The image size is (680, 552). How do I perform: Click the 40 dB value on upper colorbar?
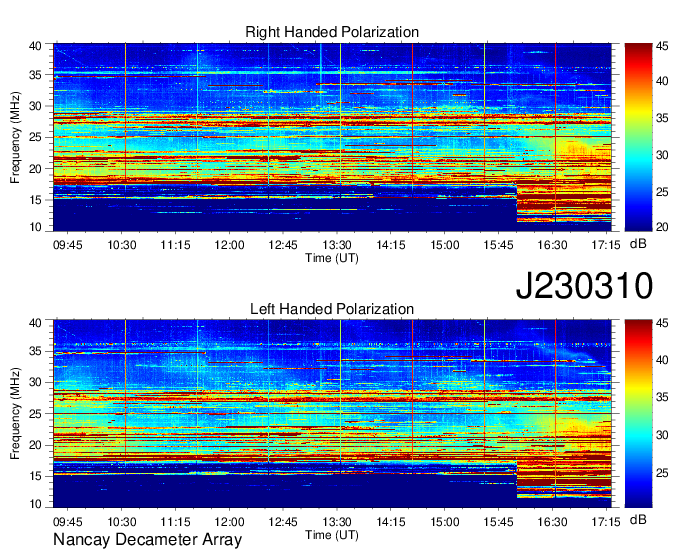(662, 81)
